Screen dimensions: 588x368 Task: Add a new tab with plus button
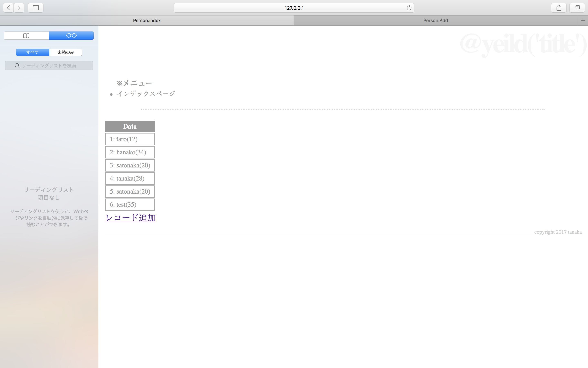point(583,21)
